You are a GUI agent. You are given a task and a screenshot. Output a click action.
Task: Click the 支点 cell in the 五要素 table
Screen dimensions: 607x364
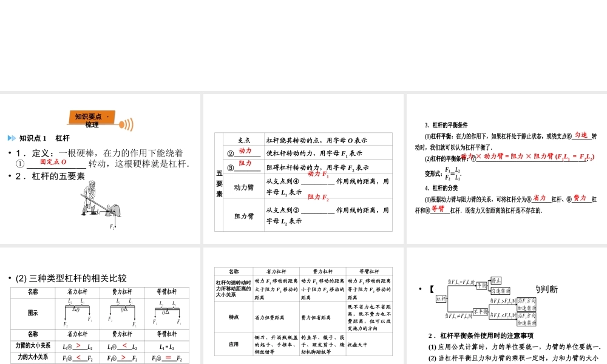pos(244,140)
